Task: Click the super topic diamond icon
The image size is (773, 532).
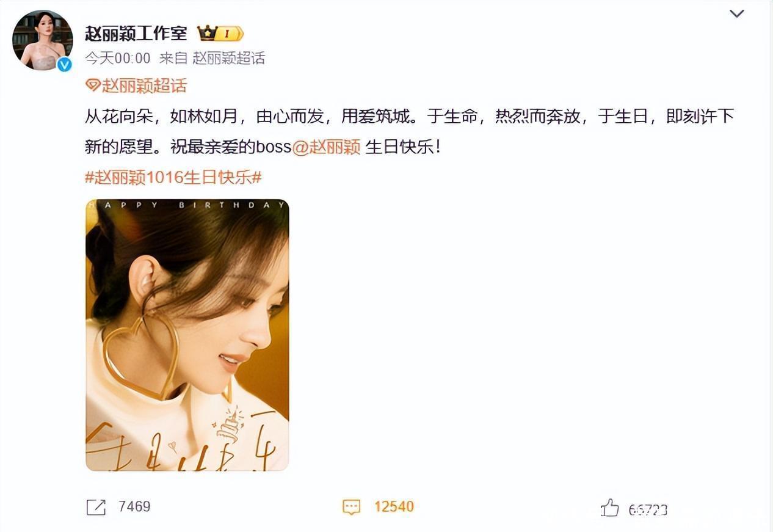Action: click(92, 86)
